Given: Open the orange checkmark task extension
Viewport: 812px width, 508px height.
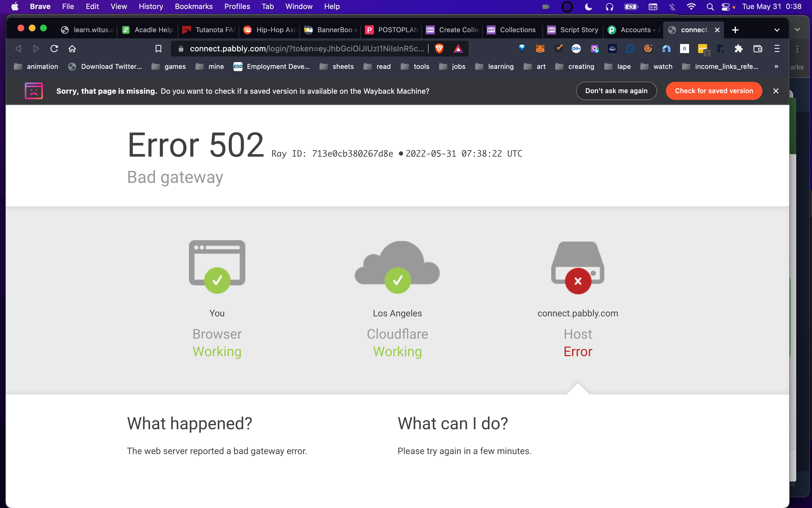Looking at the screenshot, I should 558,49.
